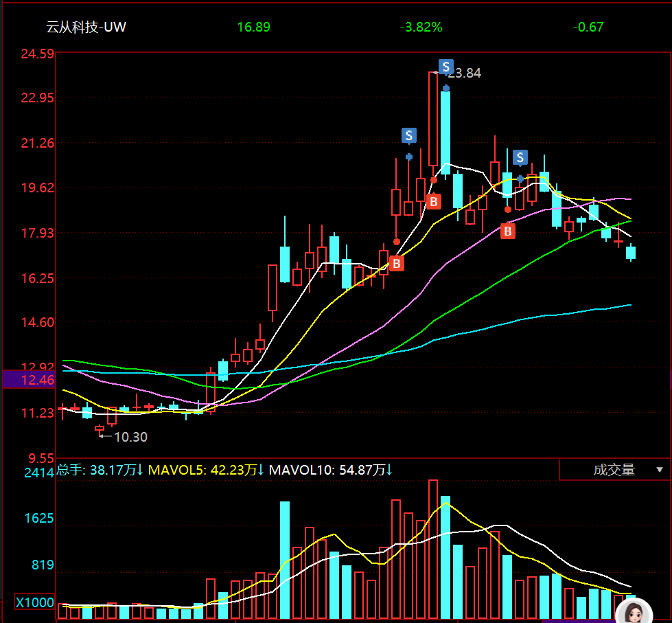Click the 23.84 high price label
The image size is (672, 623).
click(465, 73)
